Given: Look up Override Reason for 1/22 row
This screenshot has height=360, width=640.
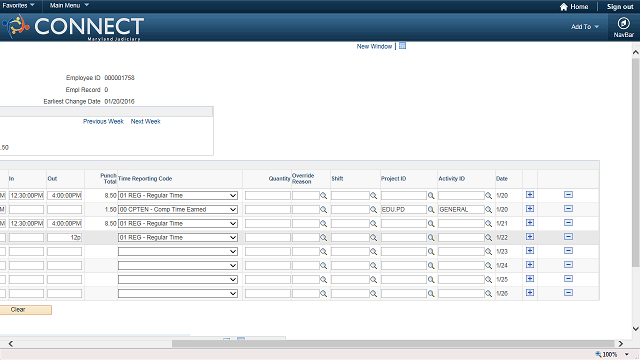Looking at the screenshot, I should pos(324,238).
